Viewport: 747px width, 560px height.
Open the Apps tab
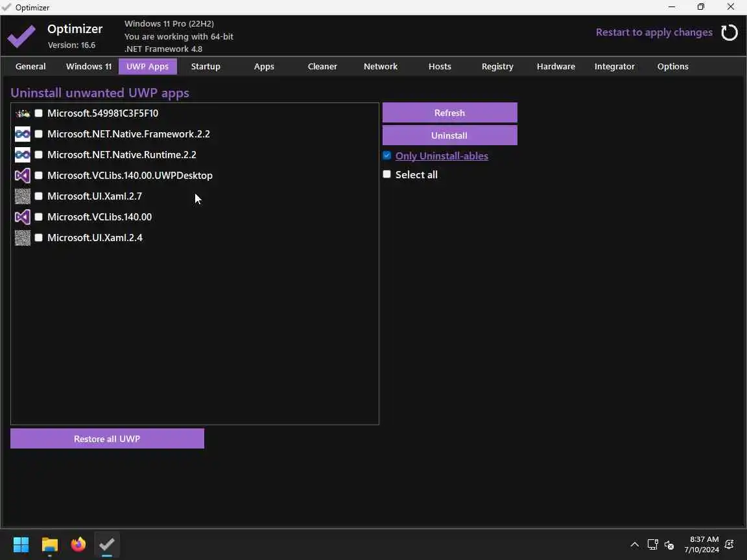(x=264, y=67)
